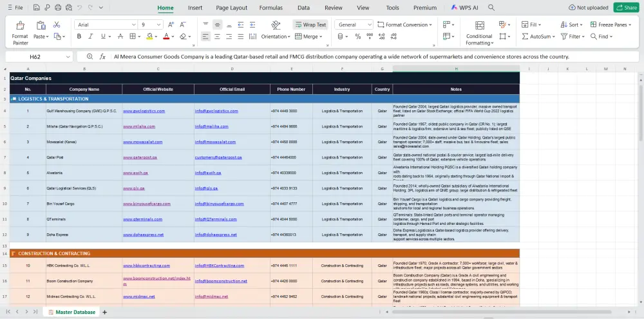This screenshot has width=644, height=319.
Task: Open the Formulas tab
Action: coord(270,8)
